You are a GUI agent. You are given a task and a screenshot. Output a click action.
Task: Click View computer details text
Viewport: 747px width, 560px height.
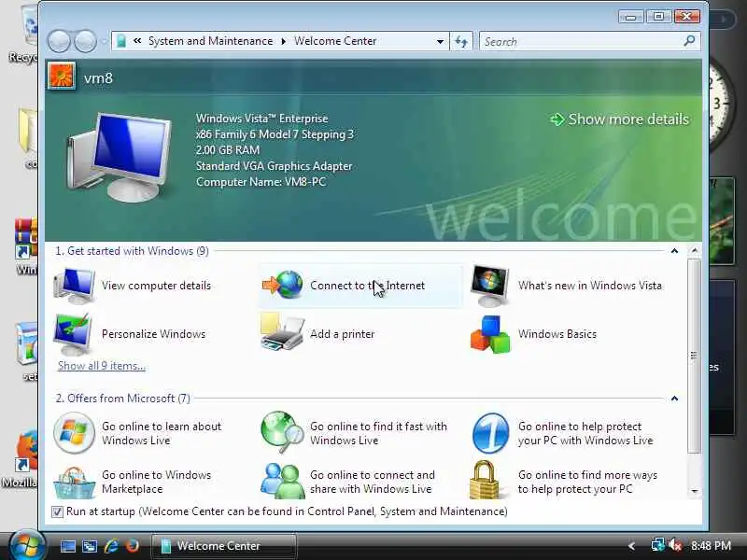(x=156, y=286)
